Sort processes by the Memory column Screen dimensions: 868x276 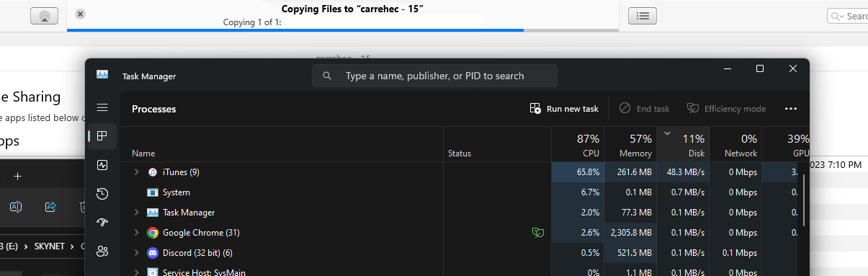630,144
